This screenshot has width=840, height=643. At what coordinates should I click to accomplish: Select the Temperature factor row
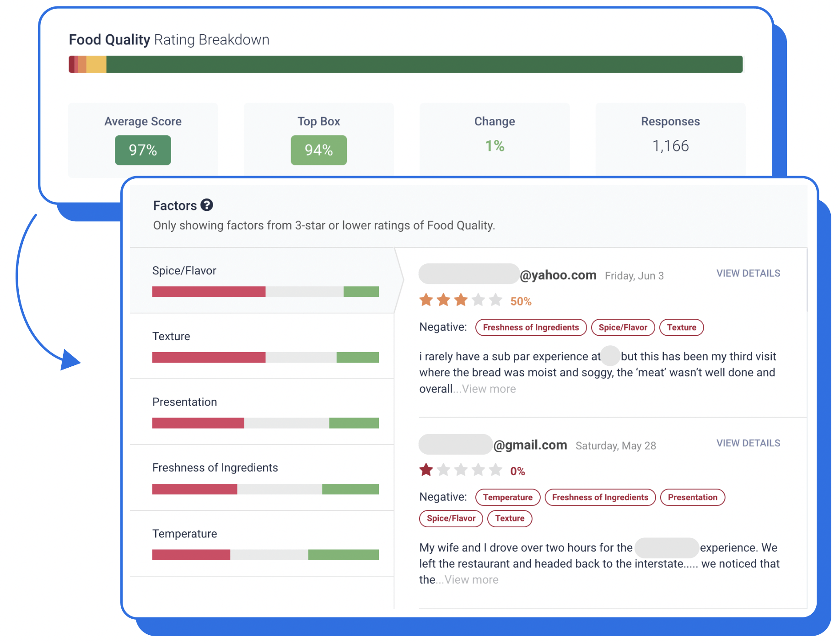184,534
